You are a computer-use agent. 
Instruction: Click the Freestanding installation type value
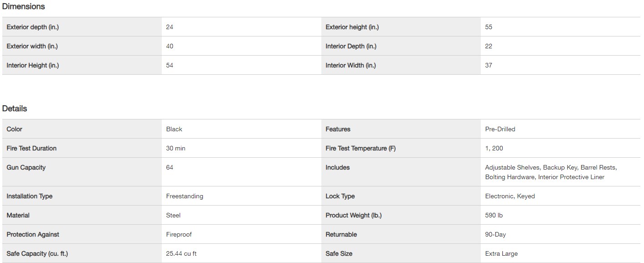click(185, 196)
